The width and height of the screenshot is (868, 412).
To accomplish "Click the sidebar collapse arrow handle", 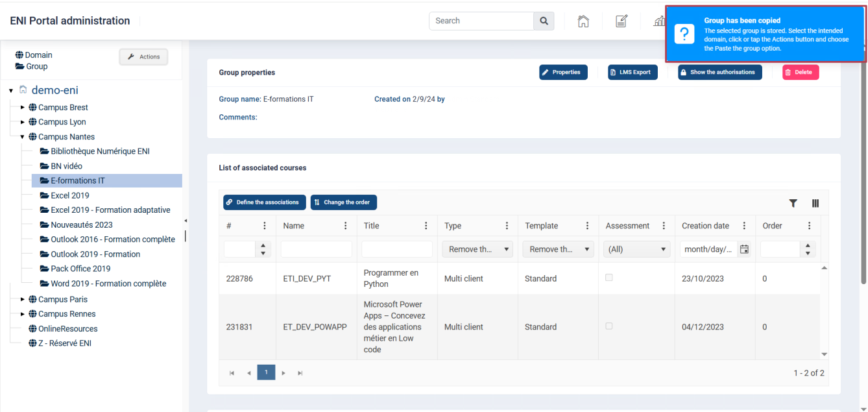I will (x=186, y=221).
